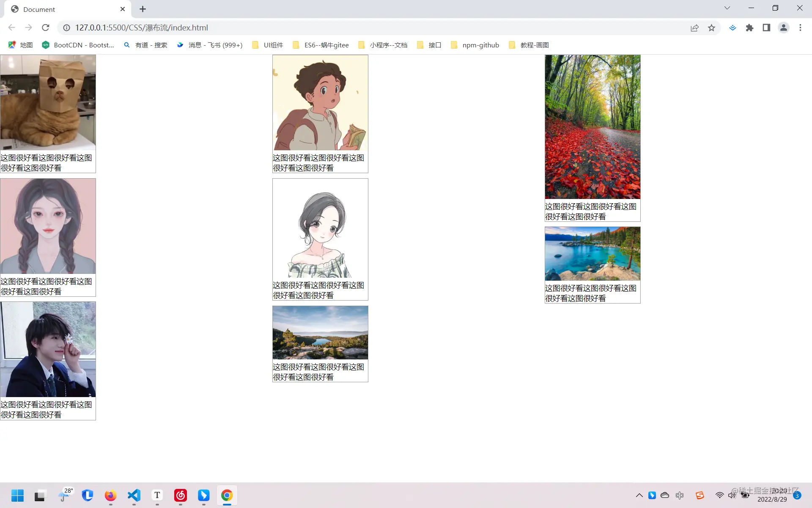Open Firefox from the taskbar
Viewport: 812px width, 508px height.
tap(110, 495)
